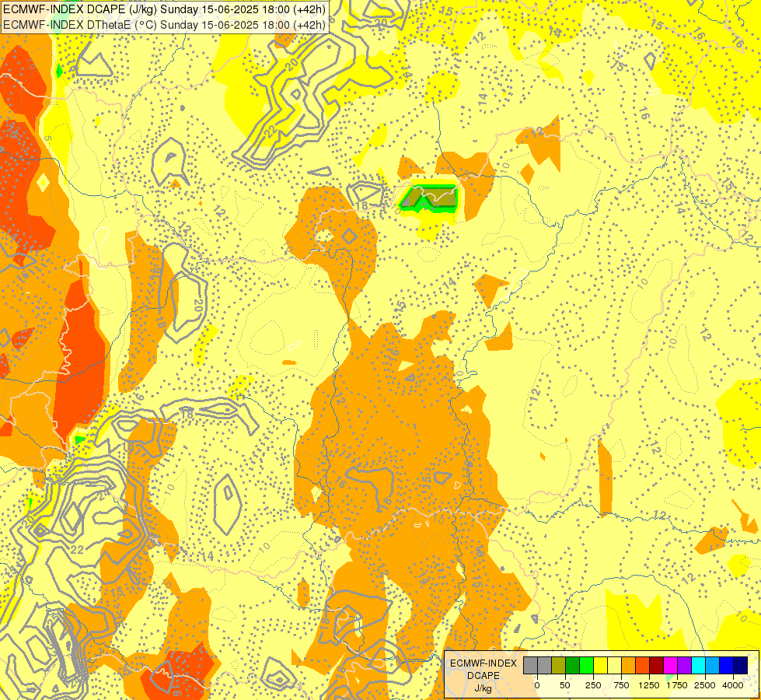The image size is (761, 700).
Task: Click the DCAPE (J/kg) title line
Action: point(164,9)
